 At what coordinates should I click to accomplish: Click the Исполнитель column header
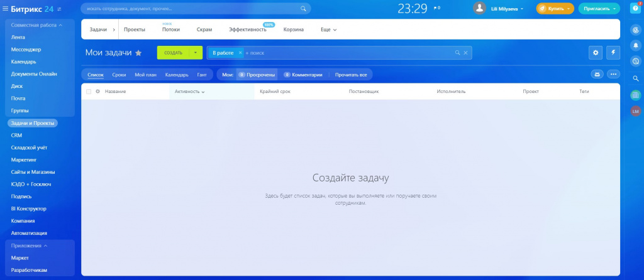(451, 92)
